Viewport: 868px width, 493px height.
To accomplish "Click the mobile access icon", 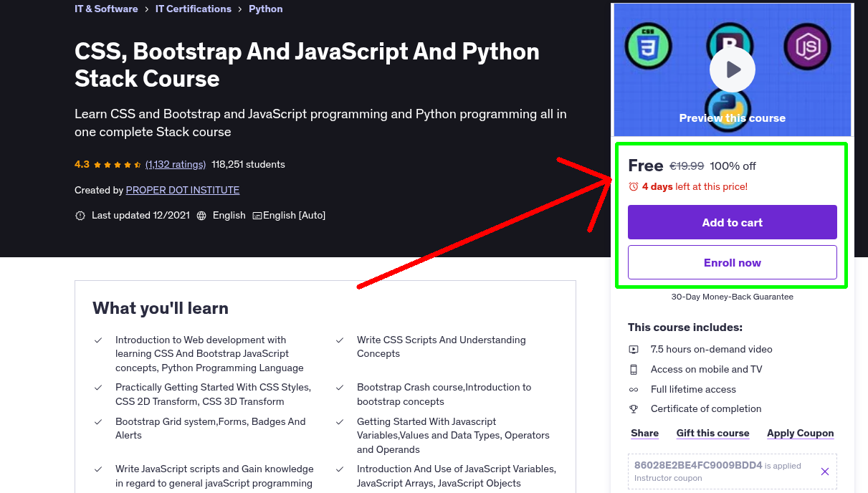I will tap(634, 370).
